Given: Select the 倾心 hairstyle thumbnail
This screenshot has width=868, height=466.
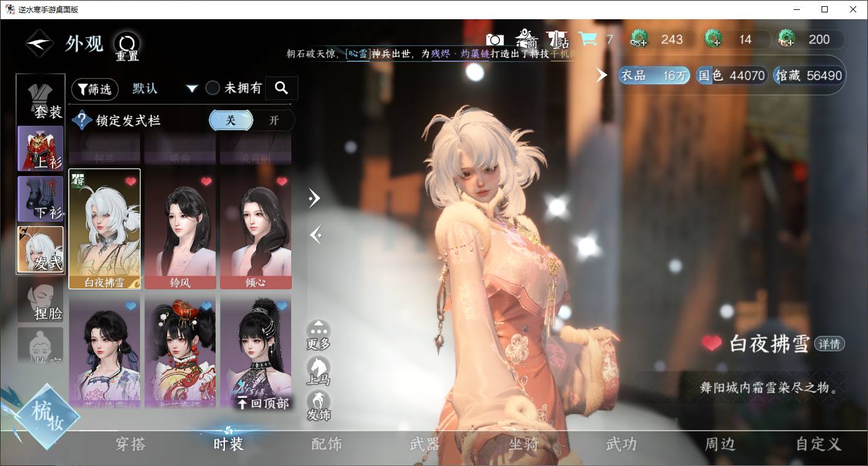Looking at the screenshot, I should pos(256,229).
